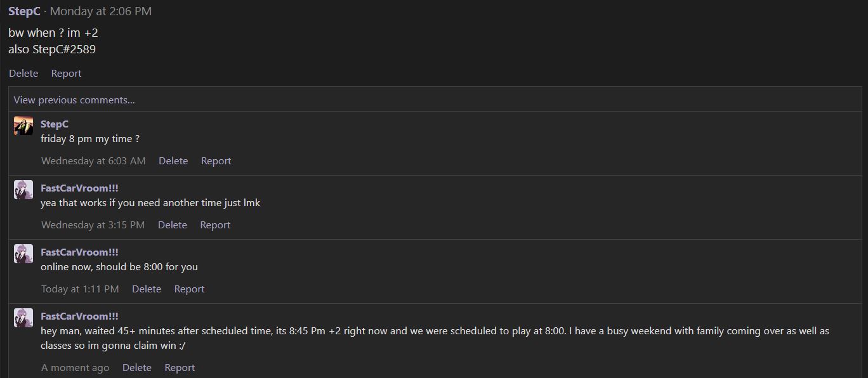Delete the "online now" comment
This screenshot has width=868, height=378.
point(147,289)
